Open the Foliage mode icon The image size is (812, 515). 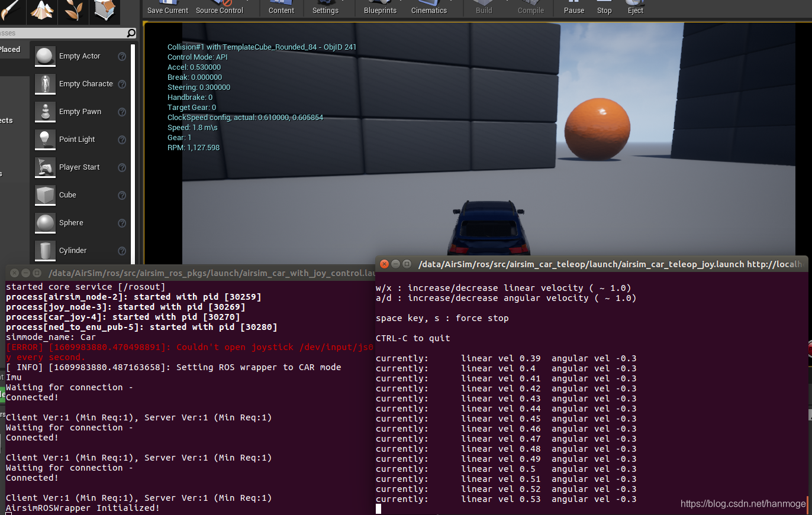(x=74, y=11)
